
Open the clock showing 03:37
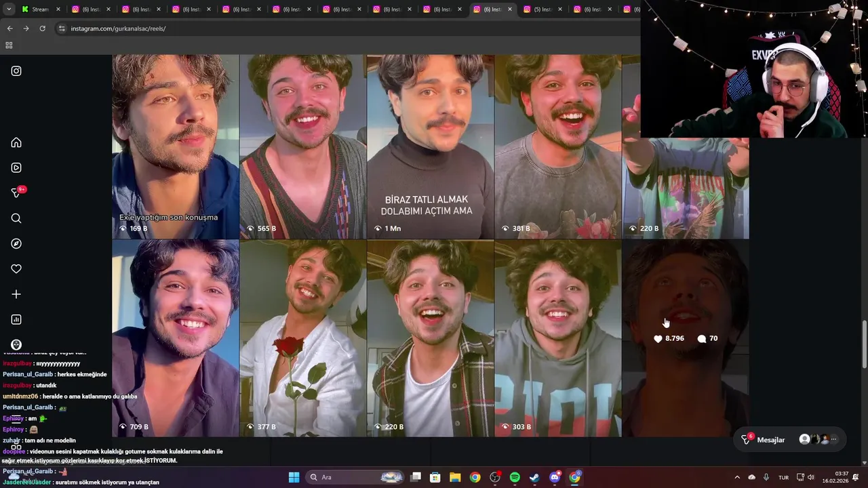pyautogui.click(x=835, y=477)
